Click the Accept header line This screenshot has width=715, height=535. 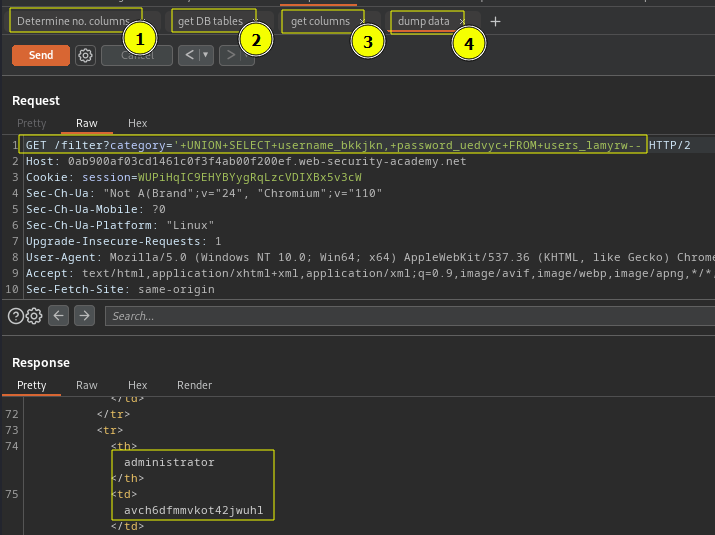click(370, 273)
